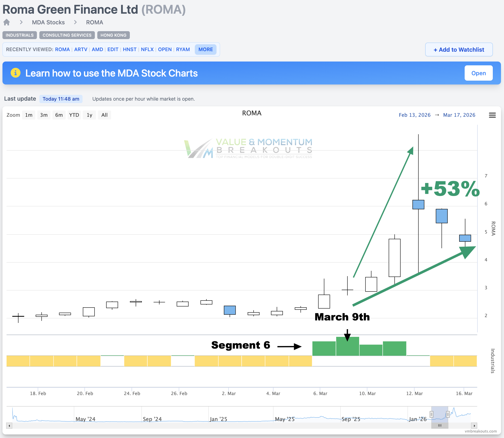
Task: Edit the Mar 17, 2026 end date
Action: pyautogui.click(x=459, y=115)
